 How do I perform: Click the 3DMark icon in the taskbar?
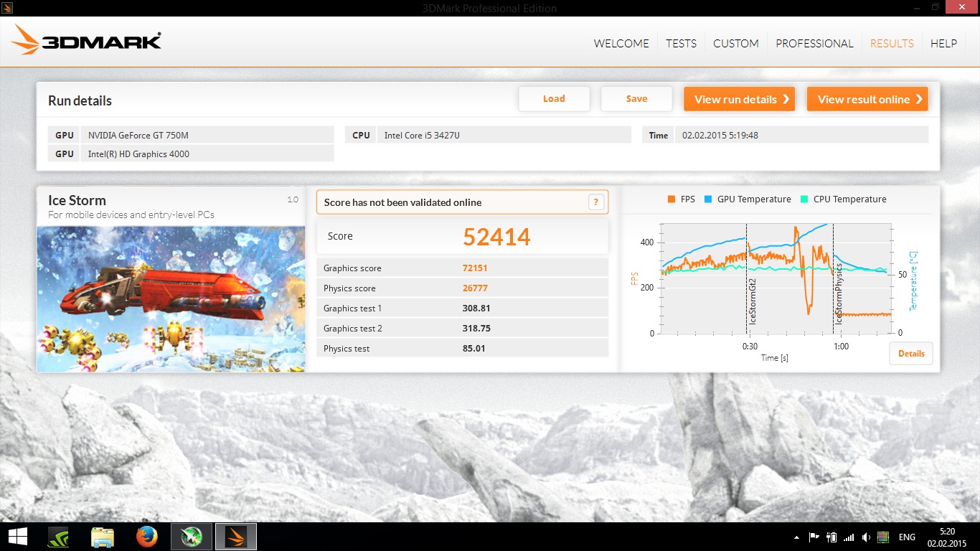(x=236, y=537)
